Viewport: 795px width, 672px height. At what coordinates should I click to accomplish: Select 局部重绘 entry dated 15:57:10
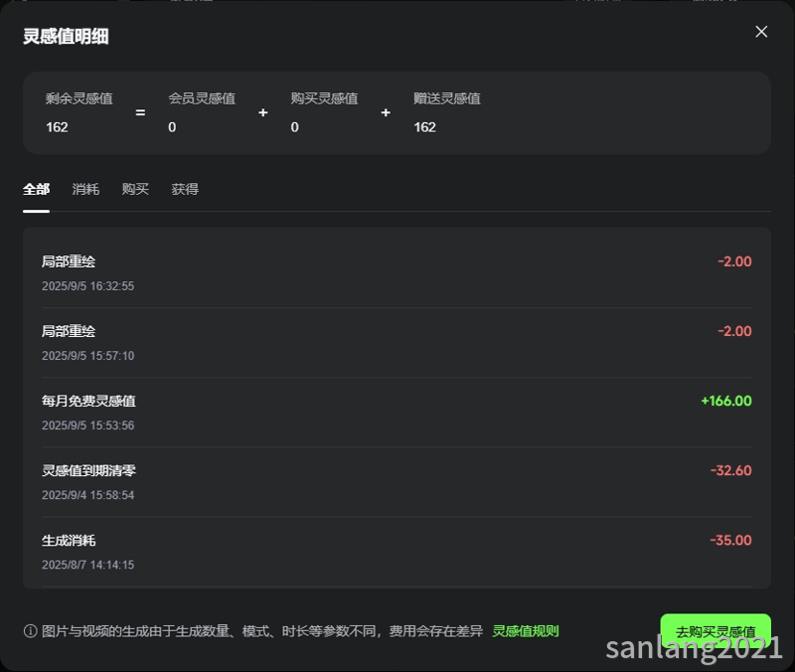click(x=397, y=343)
